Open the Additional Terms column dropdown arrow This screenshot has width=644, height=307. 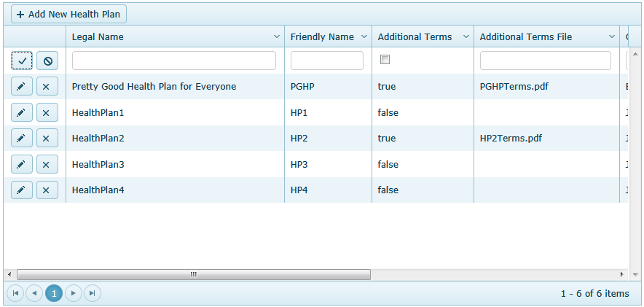(466, 36)
